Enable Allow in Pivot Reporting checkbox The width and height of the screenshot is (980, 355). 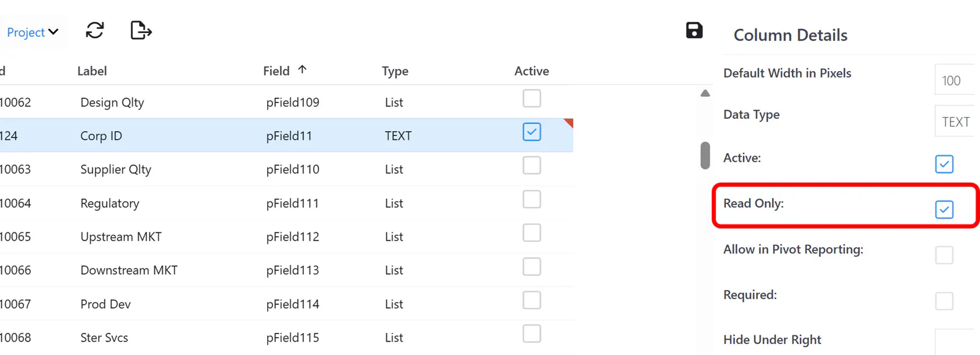pos(944,255)
